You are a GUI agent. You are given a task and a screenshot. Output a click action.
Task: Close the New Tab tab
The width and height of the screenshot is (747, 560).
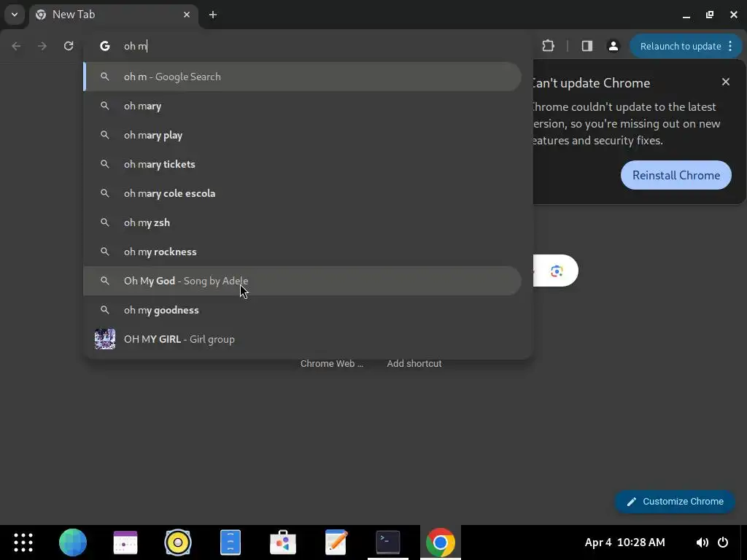(187, 15)
